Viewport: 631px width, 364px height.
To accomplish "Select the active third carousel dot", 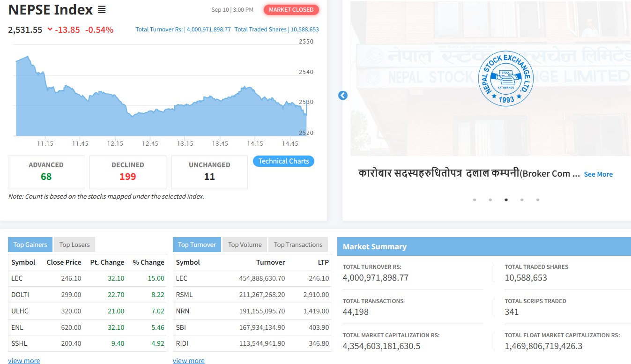I will tap(506, 200).
